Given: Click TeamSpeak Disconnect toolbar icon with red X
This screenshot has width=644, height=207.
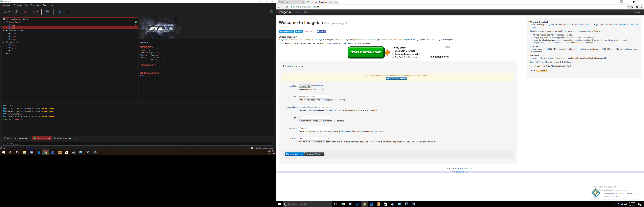Looking at the screenshot, I should point(25,12).
